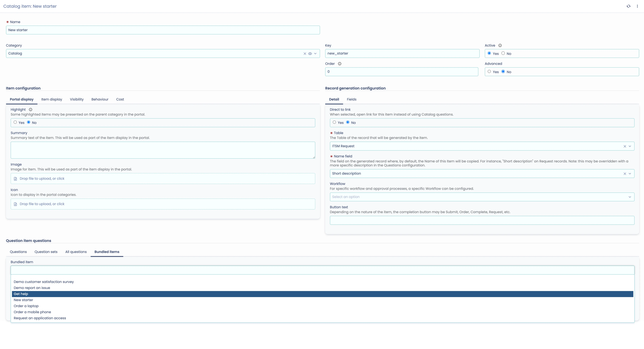Preview the Category record with the eye icon

(310, 53)
